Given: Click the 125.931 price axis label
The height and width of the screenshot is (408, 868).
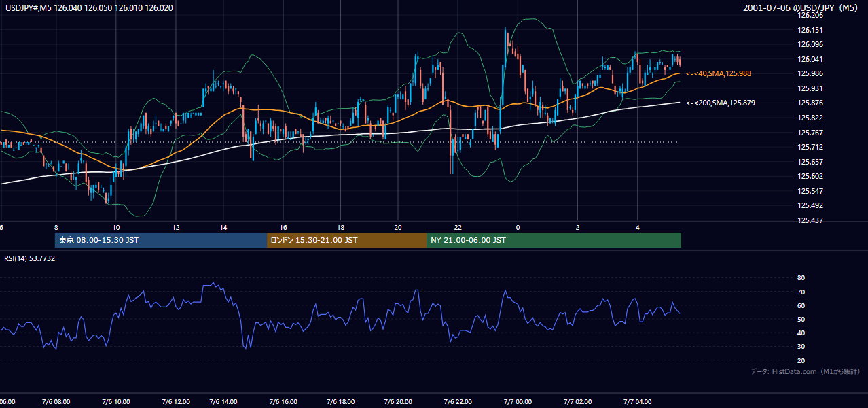Looking at the screenshot, I should point(811,88).
